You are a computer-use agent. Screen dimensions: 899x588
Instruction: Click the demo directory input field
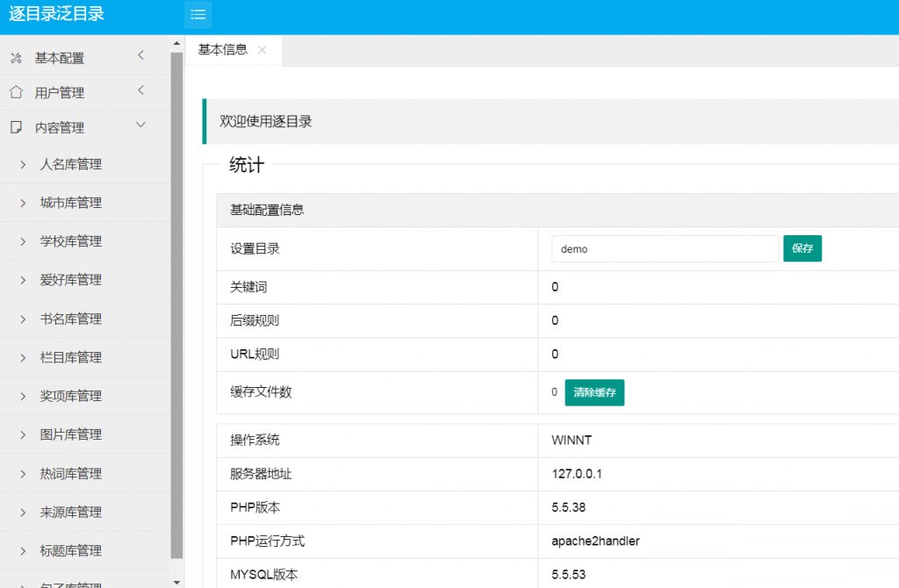coord(665,248)
